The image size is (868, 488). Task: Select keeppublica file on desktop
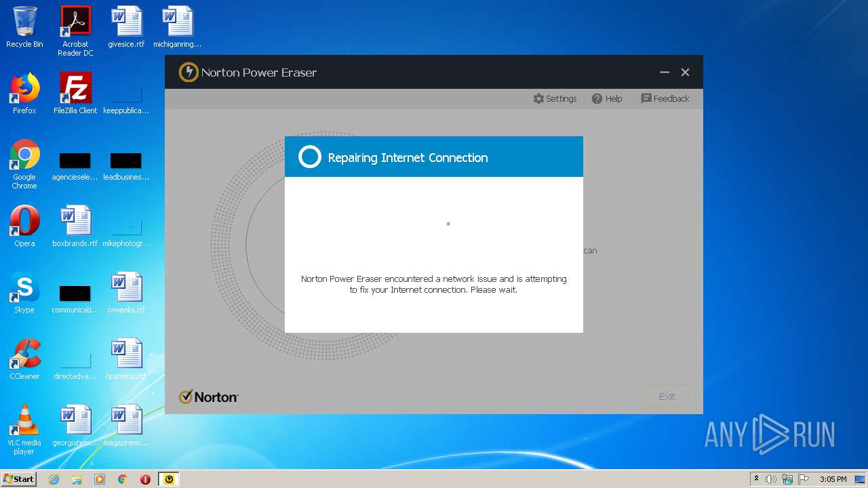click(x=126, y=99)
